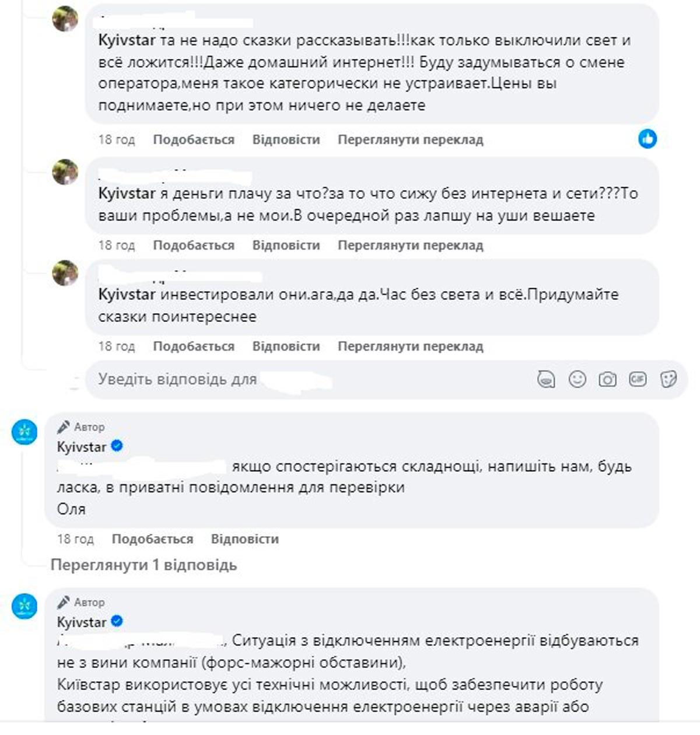Open Kyivstar profile name above the Оля reply
This screenshot has width=700, height=735.
82,447
